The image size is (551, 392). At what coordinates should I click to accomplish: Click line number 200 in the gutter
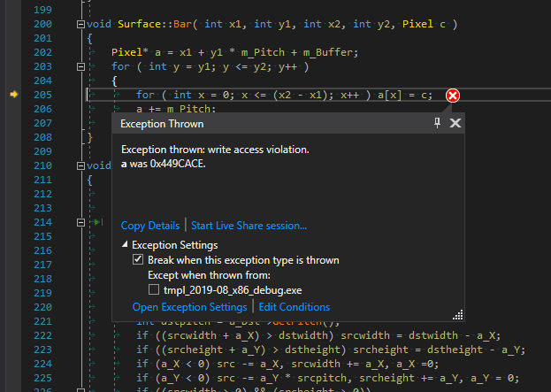coord(42,24)
